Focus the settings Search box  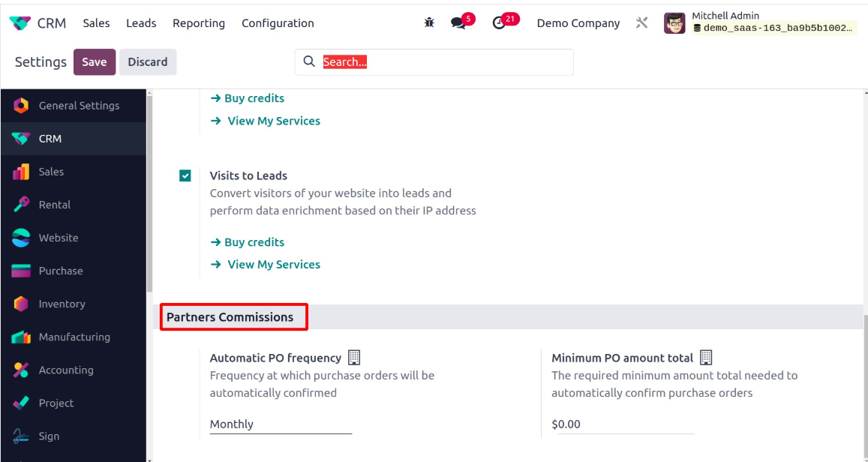pyautogui.click(x=443, y=62)
